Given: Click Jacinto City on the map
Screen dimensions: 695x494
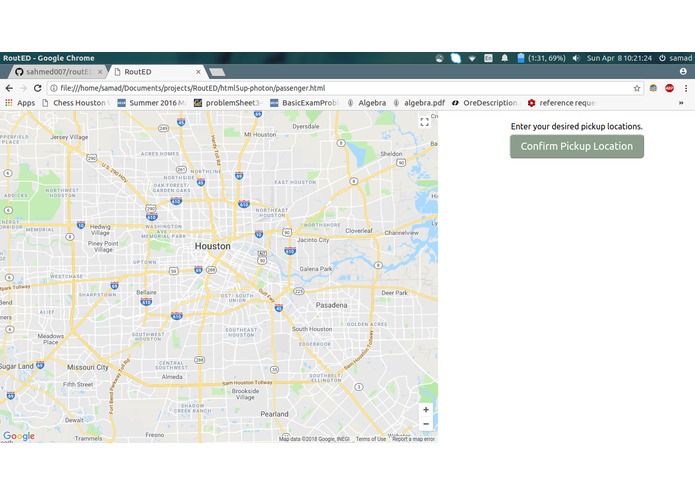Looking at the screenshot, I should [x=313, y=240].
